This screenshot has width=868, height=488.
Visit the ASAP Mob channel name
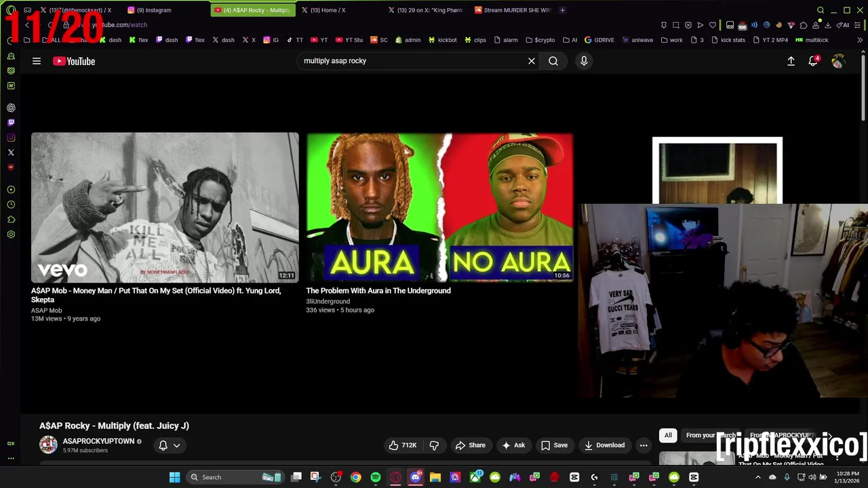click(46, 310)
